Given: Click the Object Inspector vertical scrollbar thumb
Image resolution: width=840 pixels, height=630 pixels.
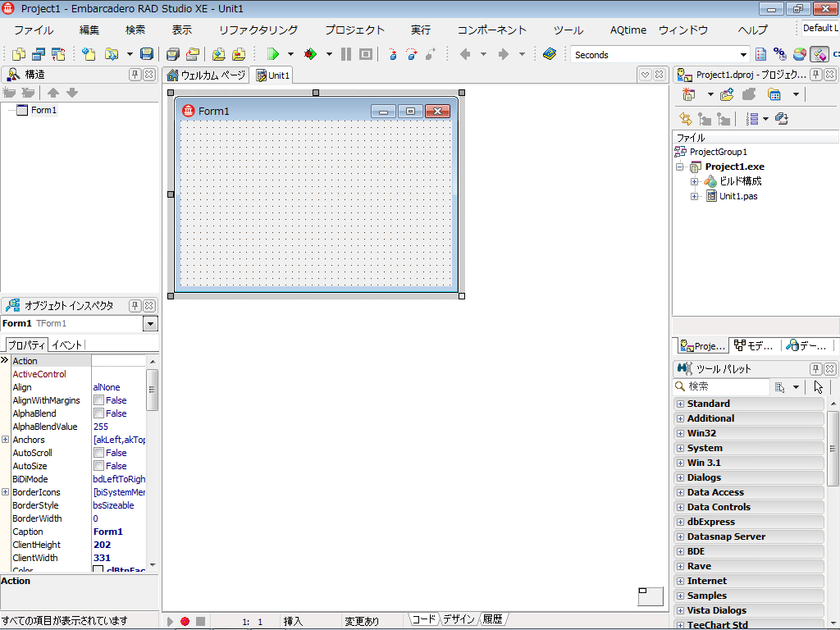Looking at the screenshot, I should coord(152,390).
